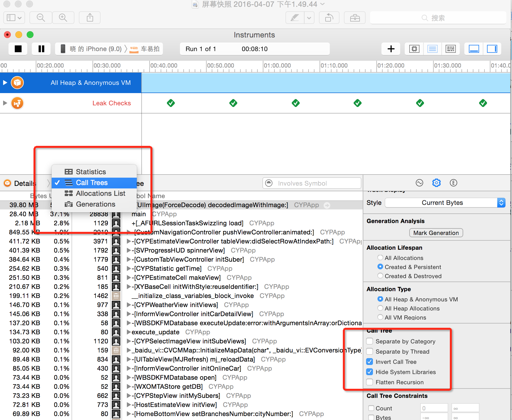The width and height of the screenshot is (512, 420).
Task: Choose Statistics from the popup menu
Action: [94, 172]
